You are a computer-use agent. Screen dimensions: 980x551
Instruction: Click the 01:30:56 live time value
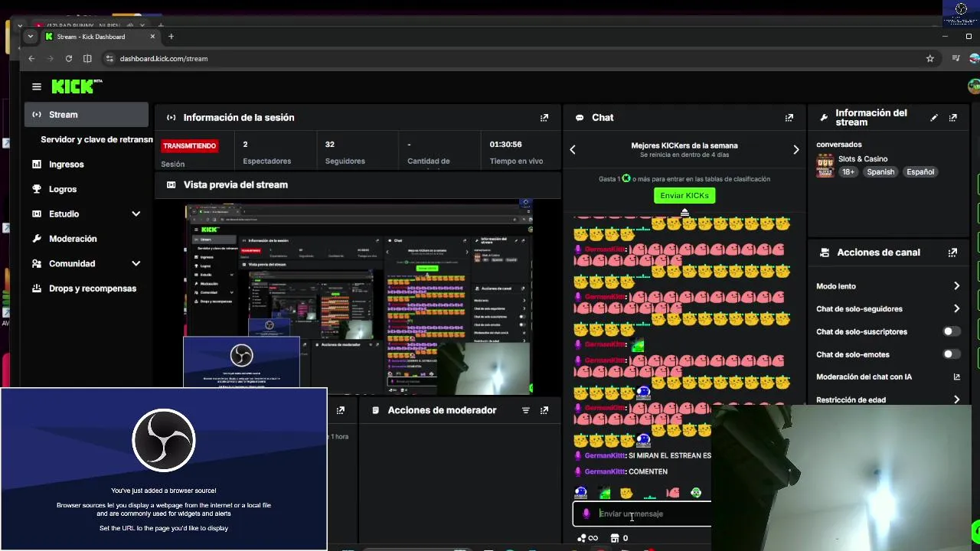(x=505, y=145)
